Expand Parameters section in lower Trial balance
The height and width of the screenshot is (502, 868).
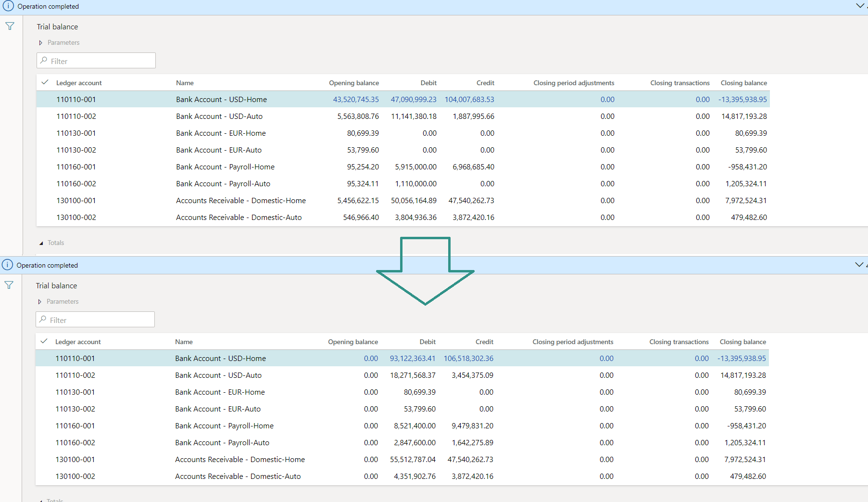tap(58, 301)
